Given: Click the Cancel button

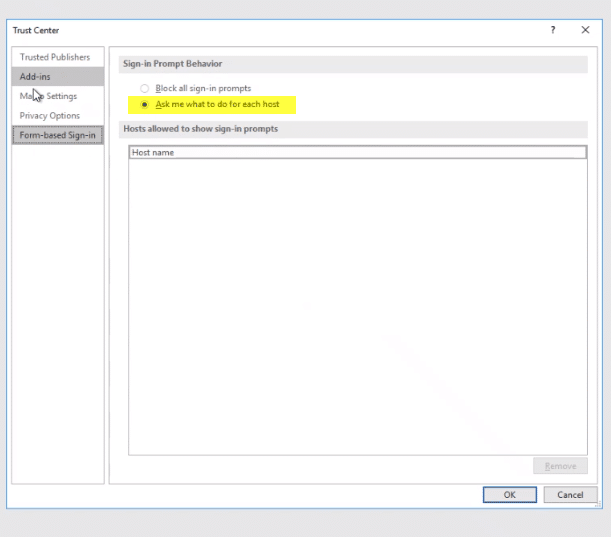Looking at the screenshot, I should point(570,495).
